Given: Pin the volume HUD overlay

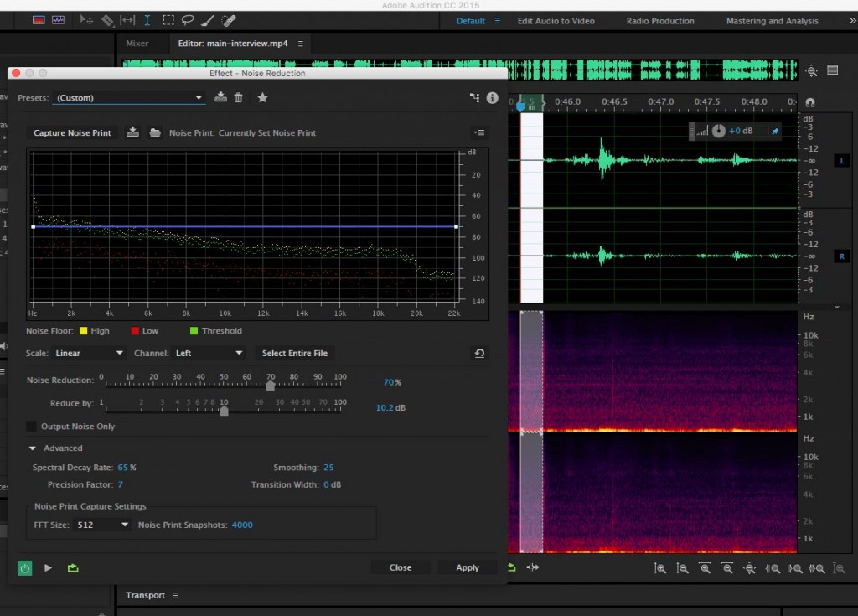Looking at the screenshot, I should click(x=775, y=132).
